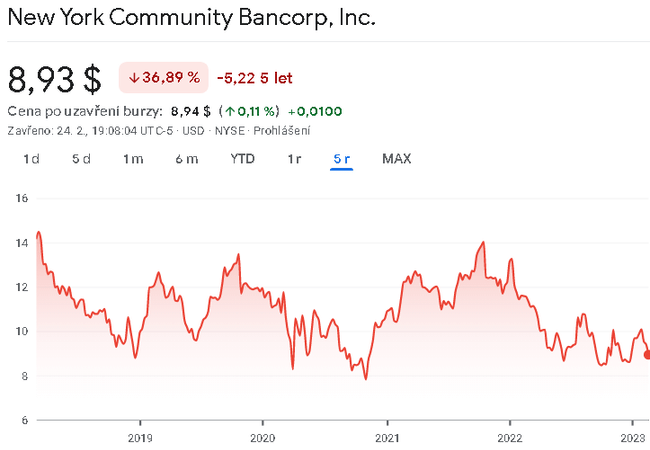Click the 8,93 $ current price
This screenshot has width=650, height=450.
[55, 78]
